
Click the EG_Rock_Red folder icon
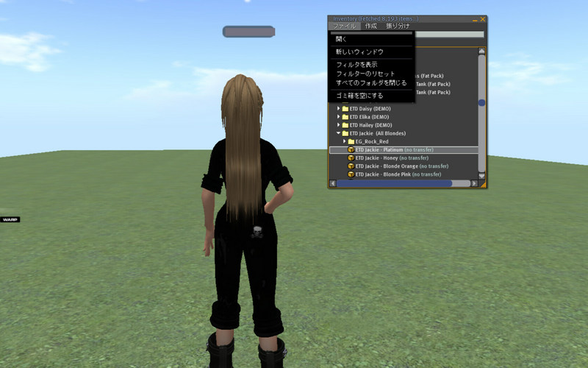coord(351,141)
